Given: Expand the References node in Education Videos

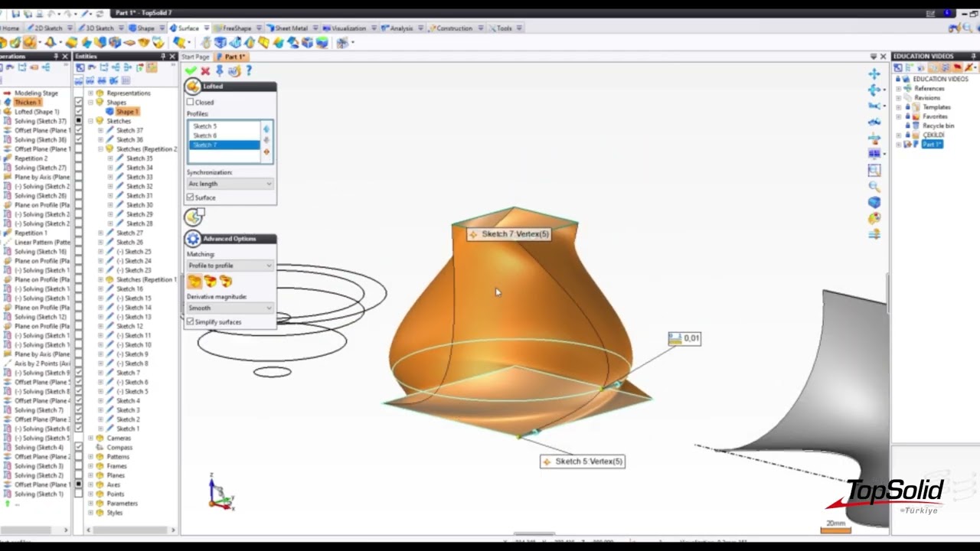Looking at the screenshot, I should coord(899,89).
